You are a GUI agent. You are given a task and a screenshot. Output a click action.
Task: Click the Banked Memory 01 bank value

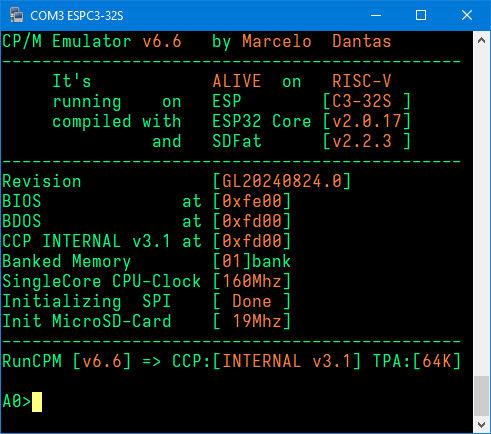pos(252,261)
